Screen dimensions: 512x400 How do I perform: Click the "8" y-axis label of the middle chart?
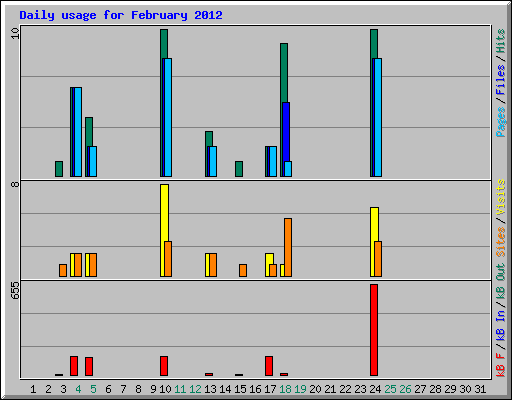(15, 184)
